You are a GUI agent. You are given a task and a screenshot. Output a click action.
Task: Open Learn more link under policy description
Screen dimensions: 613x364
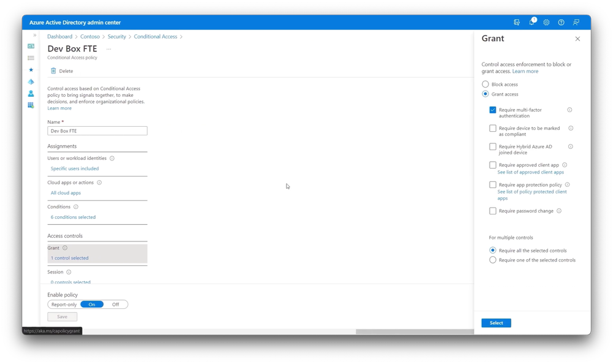(x=60, y=108)
